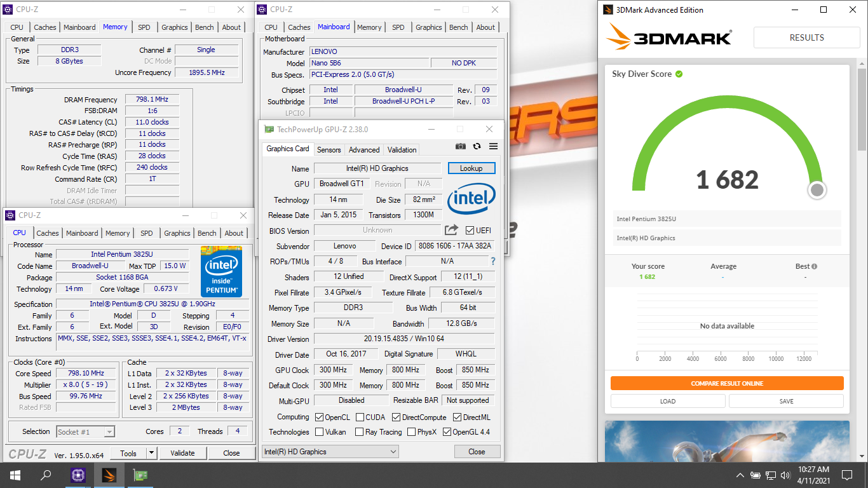The image size is (868, 488).
Task: Click the Save button in 3DMark
Action: [x=787, y=401]
